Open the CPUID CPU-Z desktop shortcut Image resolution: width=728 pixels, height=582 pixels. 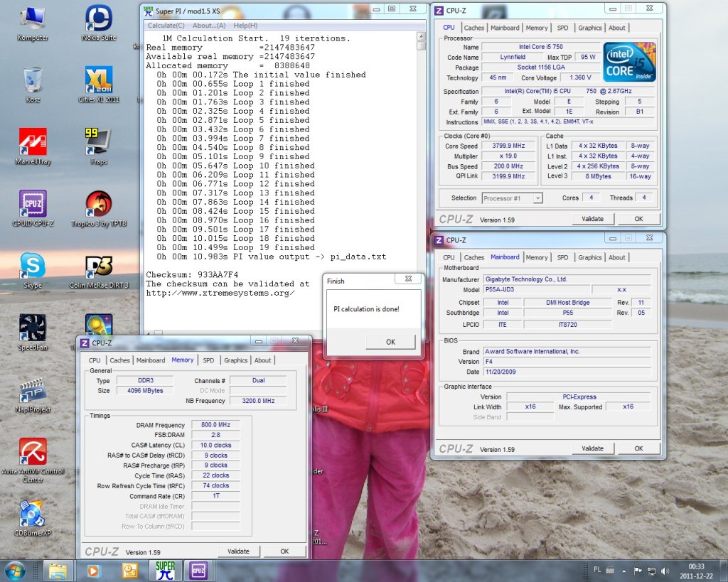[x=33, y=209]
